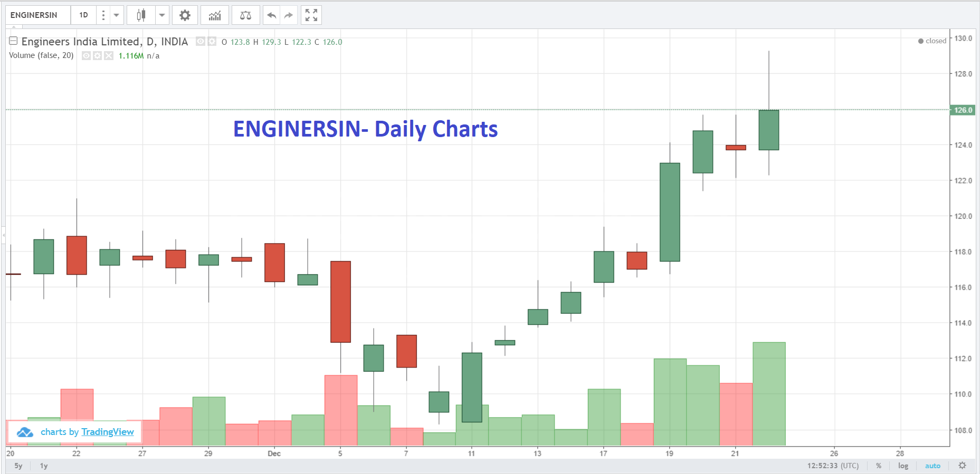Image resolution: width=980 pixels, height=474 pixels.
Task: Open settings gear for Volume indicator
Action: click(98, 55)
